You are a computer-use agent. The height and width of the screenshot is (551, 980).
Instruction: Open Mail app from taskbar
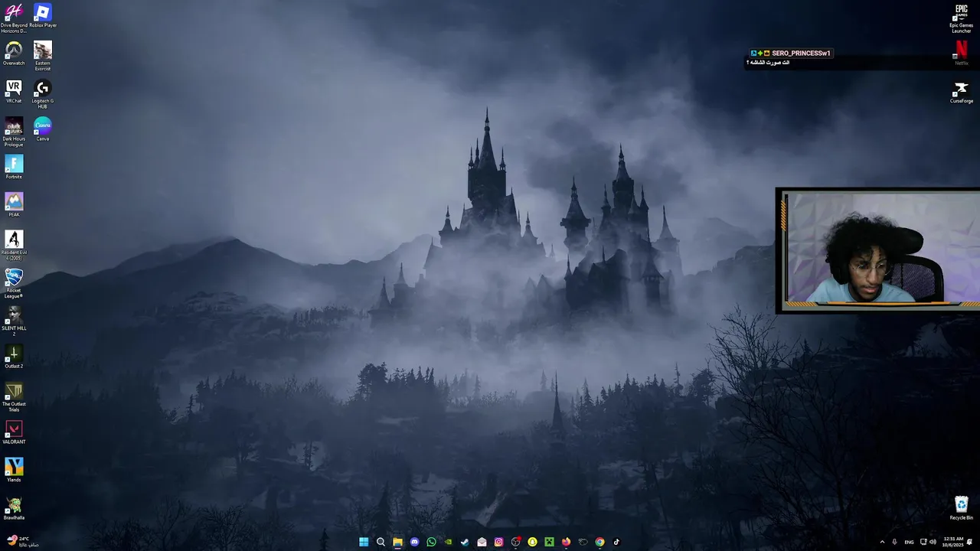pyautogui.click(x=482, y=542)
